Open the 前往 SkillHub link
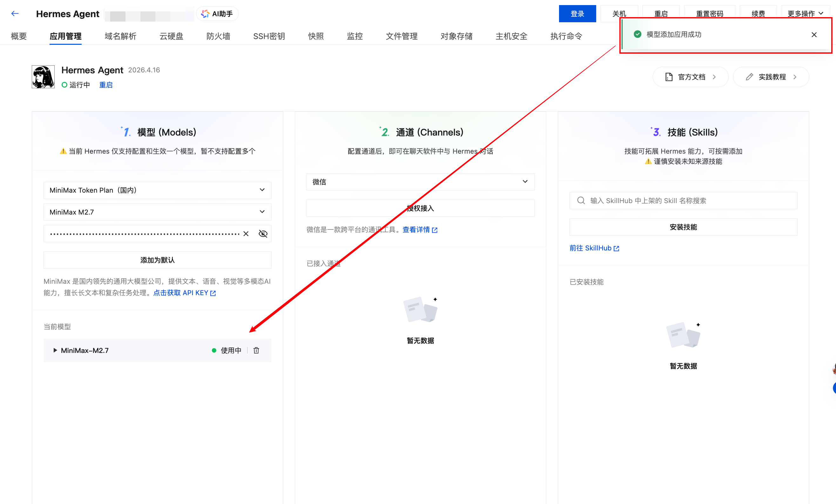Image resolution: width=836 pixels, height=504 pixels. pyautogui.click(x=594, y=248)
